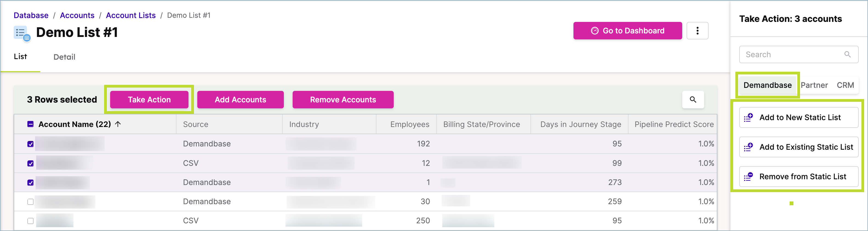868x231 pixels.
Task: Check the CSV row with 250 employees
Action: pos(30,221)
